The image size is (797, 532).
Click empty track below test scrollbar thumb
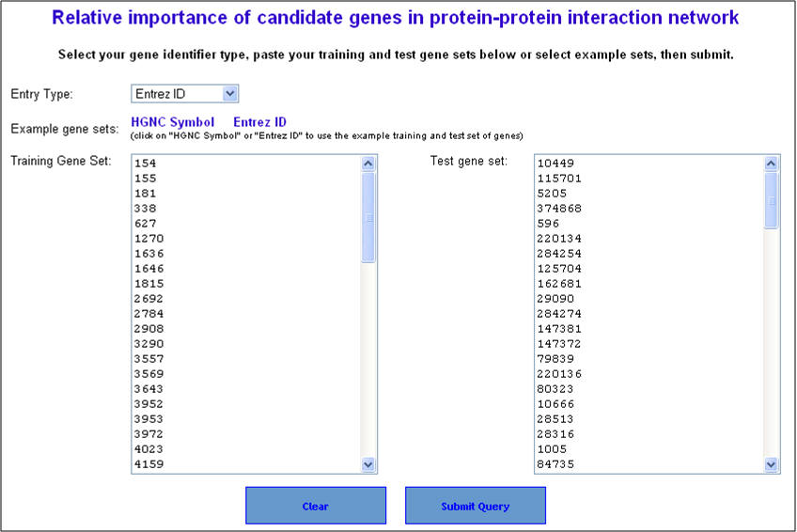(771, 343)
